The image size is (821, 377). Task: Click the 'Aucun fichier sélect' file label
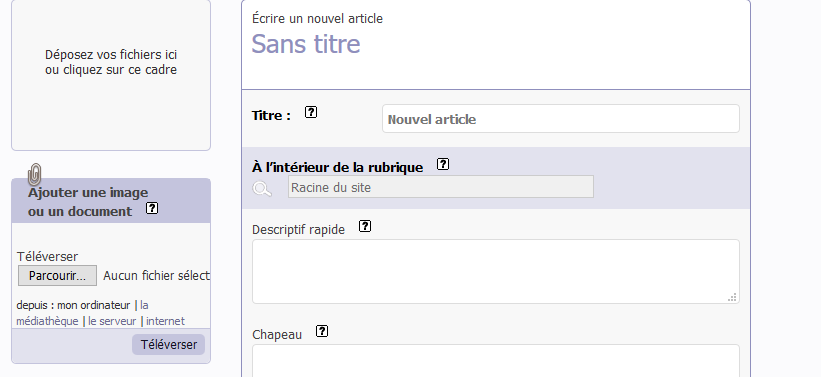[156, 276]
